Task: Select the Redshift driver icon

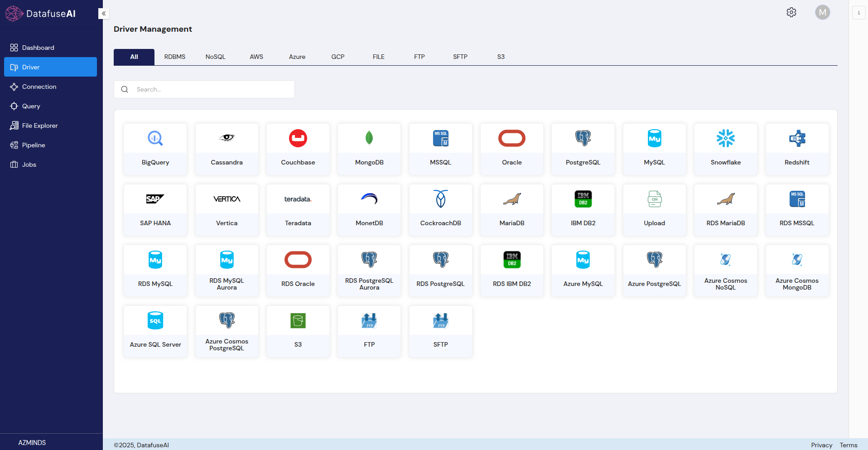Action: 797,138
